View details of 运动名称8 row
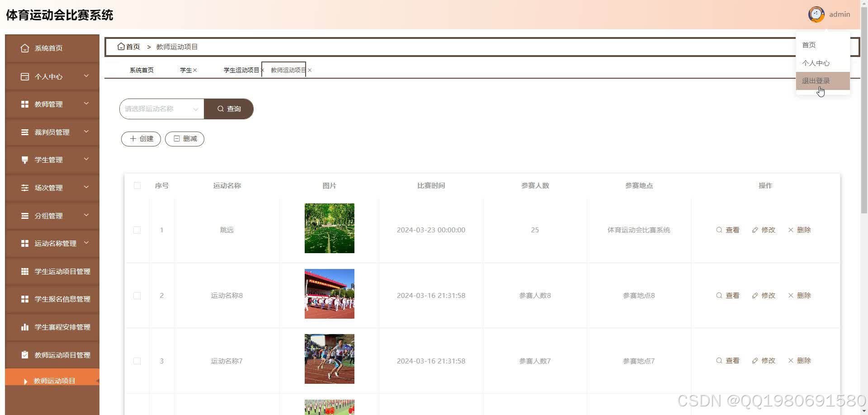The width and height of the screenshot is (868, 415). pyautogui.click(x=727, y=295)
